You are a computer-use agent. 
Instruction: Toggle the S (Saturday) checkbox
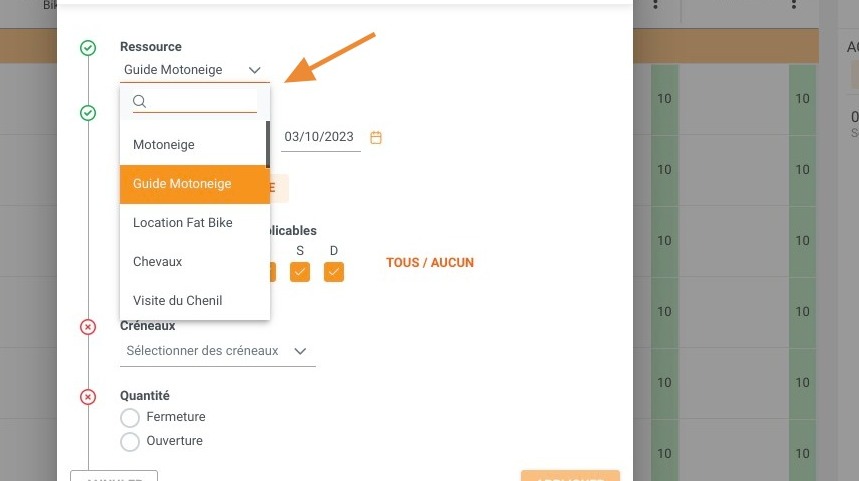click(x=300, y=272)
